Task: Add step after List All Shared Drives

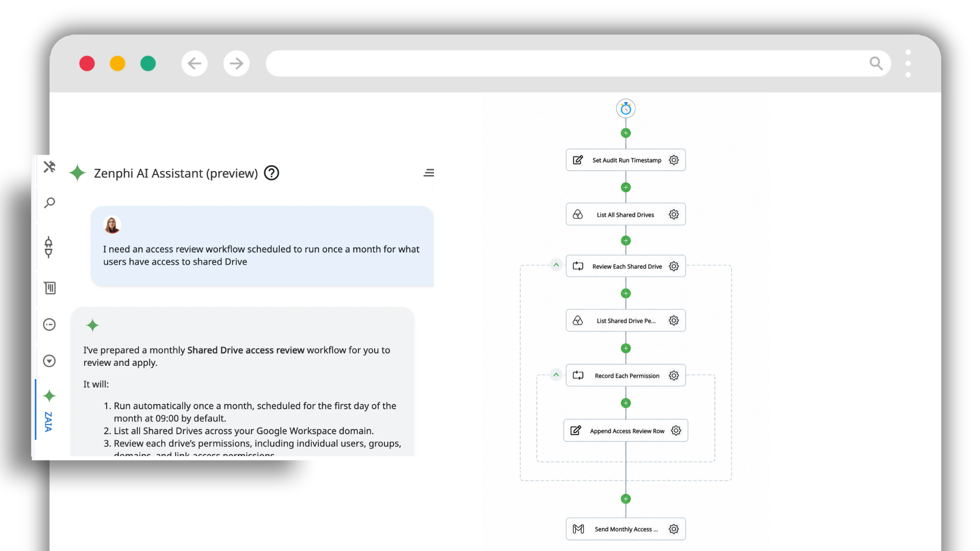Action: pyautogui.click(x=626, y=241)
